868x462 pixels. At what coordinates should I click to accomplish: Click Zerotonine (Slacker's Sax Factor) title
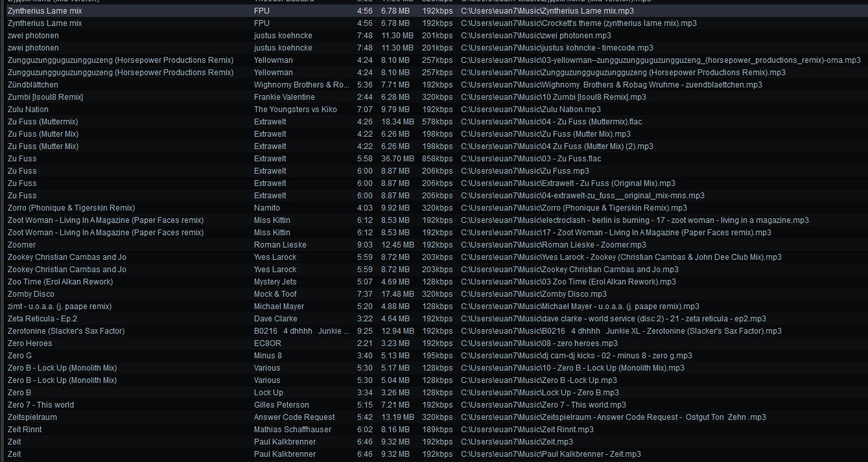point(66,331)
